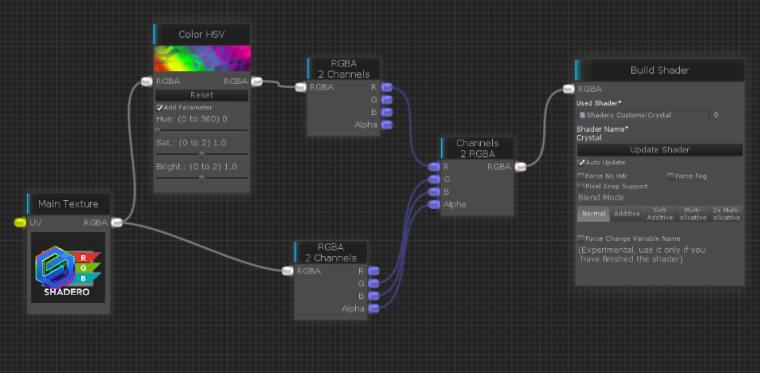
Task: Select the Additive blend mode
Action: click(627, 214)
